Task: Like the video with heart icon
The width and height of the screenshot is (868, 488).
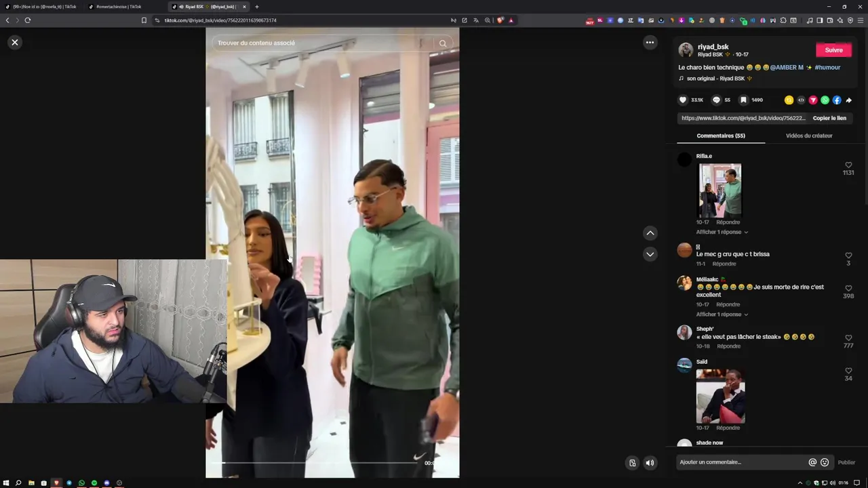Action: [x=683, y=100]
